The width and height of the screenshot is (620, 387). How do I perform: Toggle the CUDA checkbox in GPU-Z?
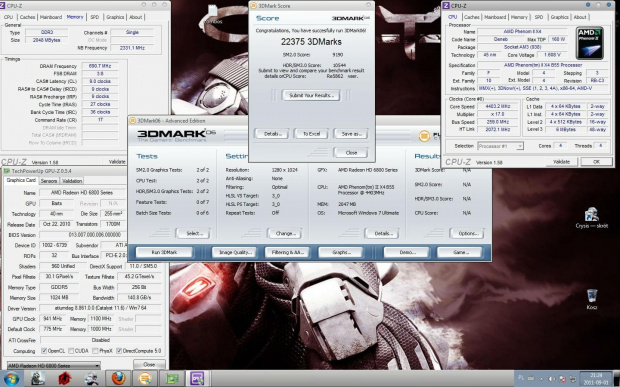coord(71,351)
